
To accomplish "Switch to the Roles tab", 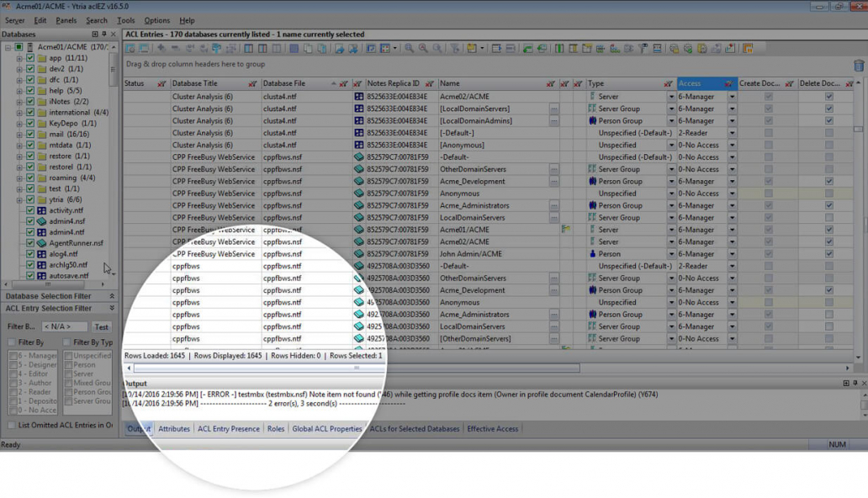I will click(x=276, y=429).
